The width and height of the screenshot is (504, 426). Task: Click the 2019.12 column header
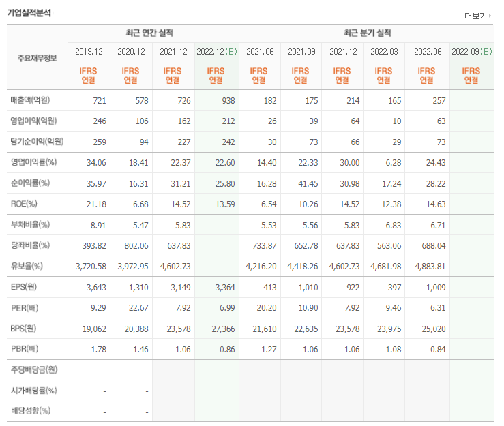[x=89, y=52]
